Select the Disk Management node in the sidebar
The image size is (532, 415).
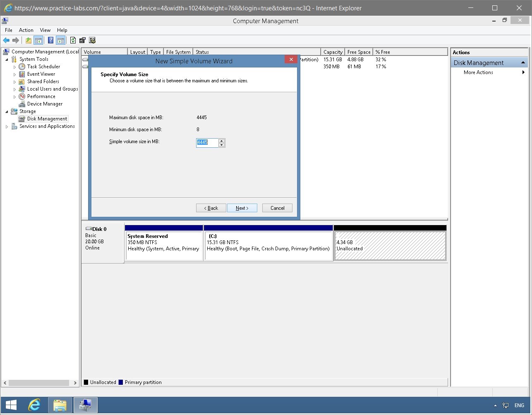(x=47, y=119)
